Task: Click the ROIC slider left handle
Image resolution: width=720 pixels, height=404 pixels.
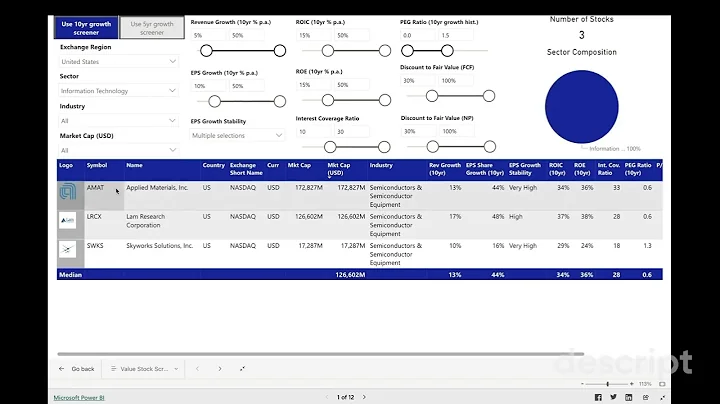Action: point(327,50)
